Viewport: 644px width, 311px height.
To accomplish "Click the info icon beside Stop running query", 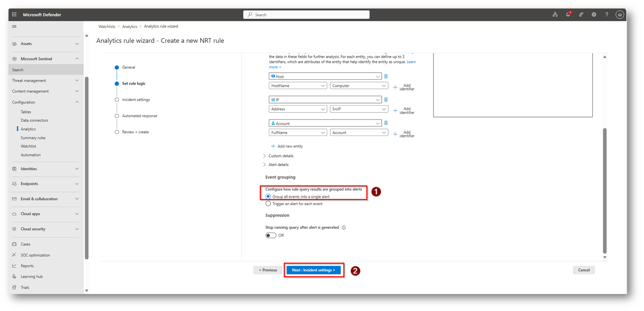I will click(344, 228).
